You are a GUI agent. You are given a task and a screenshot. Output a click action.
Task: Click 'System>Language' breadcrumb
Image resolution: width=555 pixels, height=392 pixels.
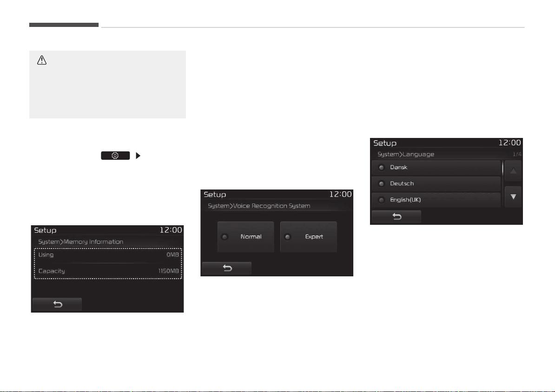coord(406,155)
